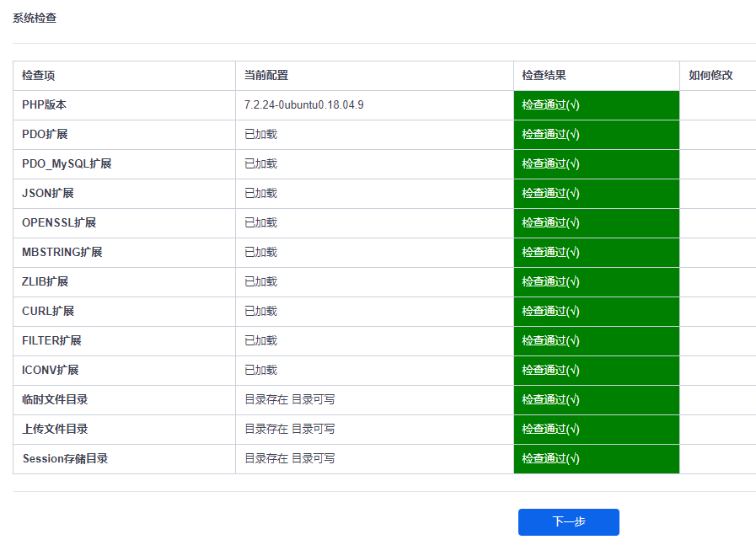The width and height of the screenshot is (756, 545).
Task: Click the 上传文件目录 目录可写 status text
Action: pos(313,429)
